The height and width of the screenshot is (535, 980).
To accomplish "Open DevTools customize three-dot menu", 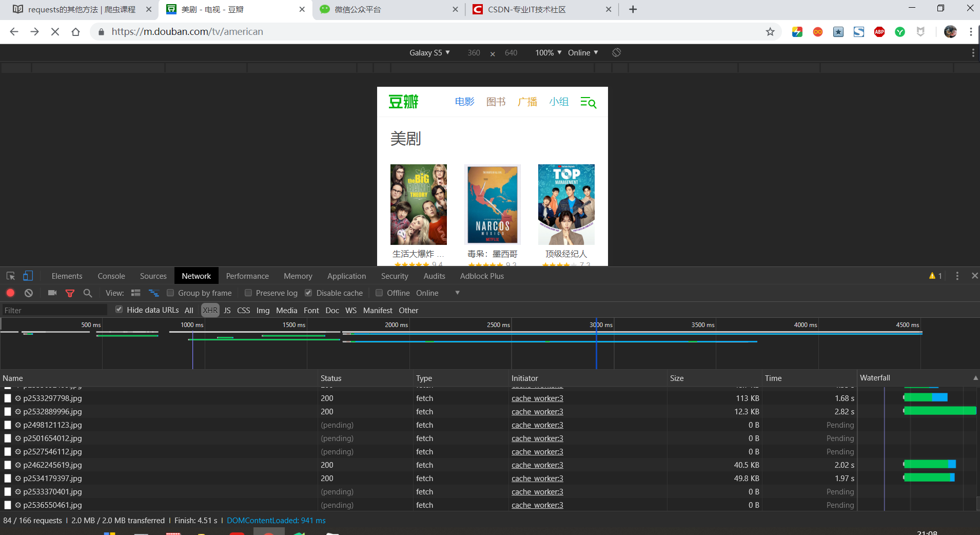I will pyautogui.click(x=957, y=276).
